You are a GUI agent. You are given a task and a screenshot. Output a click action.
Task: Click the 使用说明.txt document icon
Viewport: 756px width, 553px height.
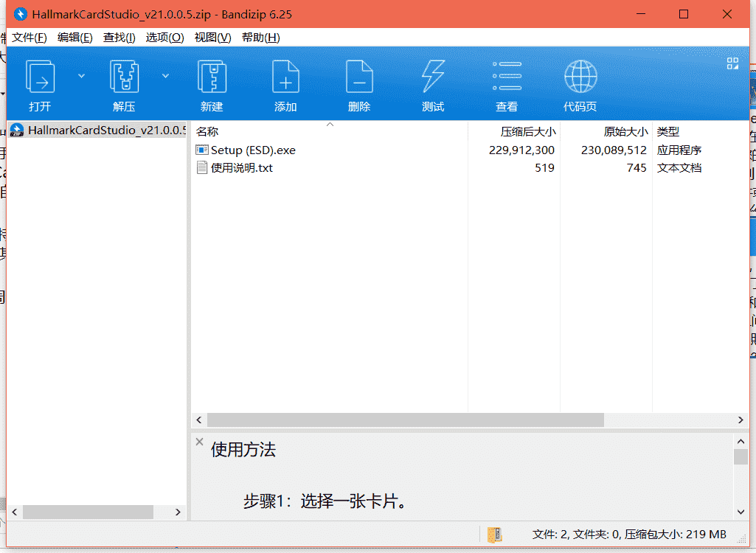202,168
